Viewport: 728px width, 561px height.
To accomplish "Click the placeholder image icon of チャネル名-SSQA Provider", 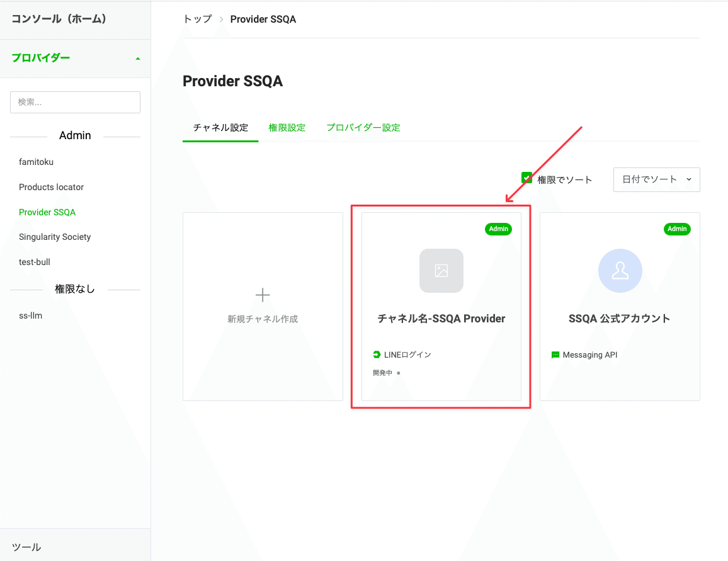I will click(x=441, y=271).
